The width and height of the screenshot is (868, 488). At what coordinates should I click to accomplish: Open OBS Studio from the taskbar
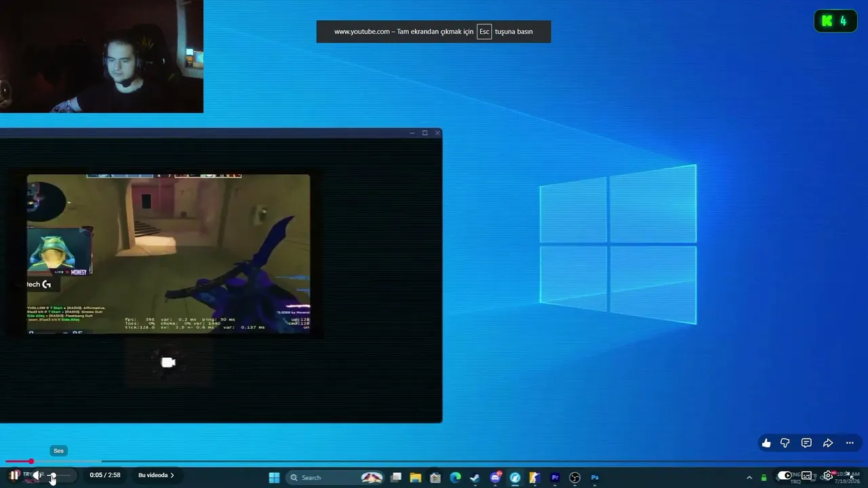(575, 478)
